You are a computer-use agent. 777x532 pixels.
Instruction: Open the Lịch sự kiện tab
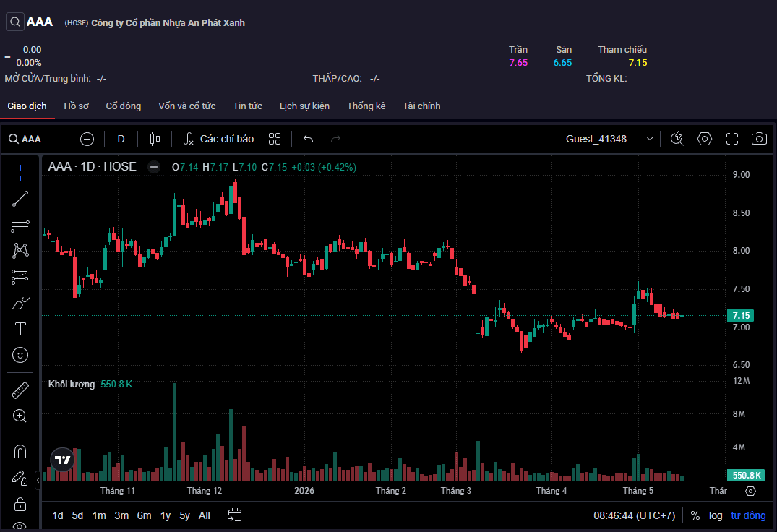pyautogui.click(x=304, y=106)
